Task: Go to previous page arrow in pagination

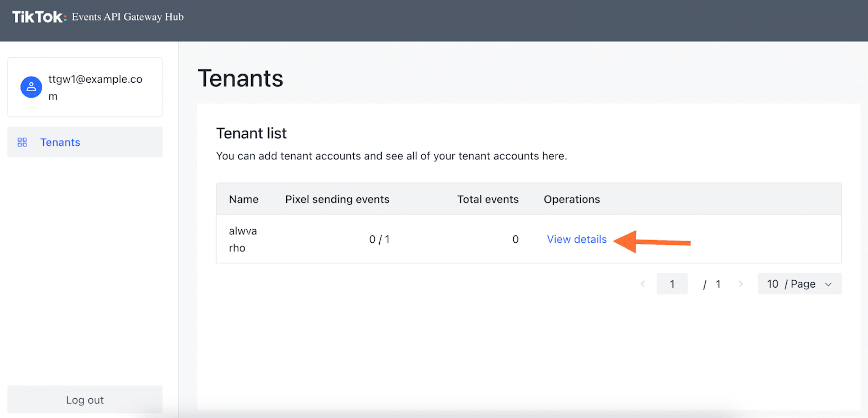Action: pos(643,284)
